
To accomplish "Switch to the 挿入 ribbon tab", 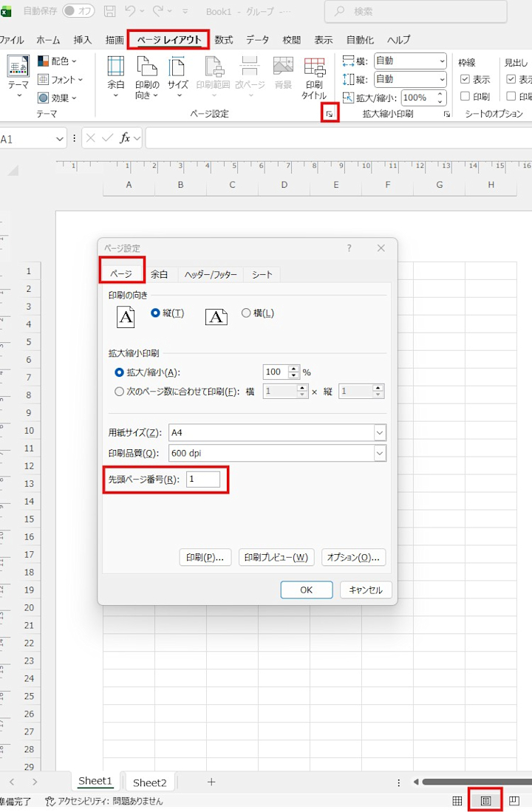I will [x=82, y=40].
